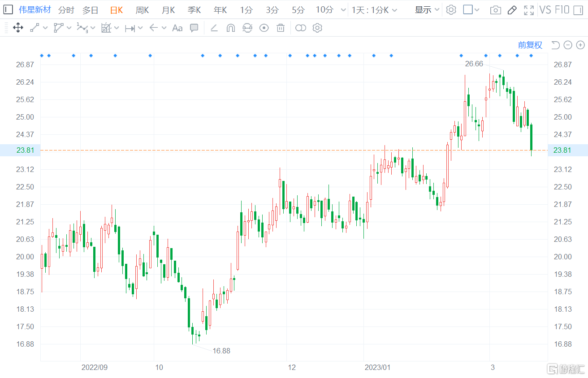The width and height of the screenshot is (588, 378).
Task: Open the 显示 display dropdown
Action: pyautogui.click(x=427, y=10)
